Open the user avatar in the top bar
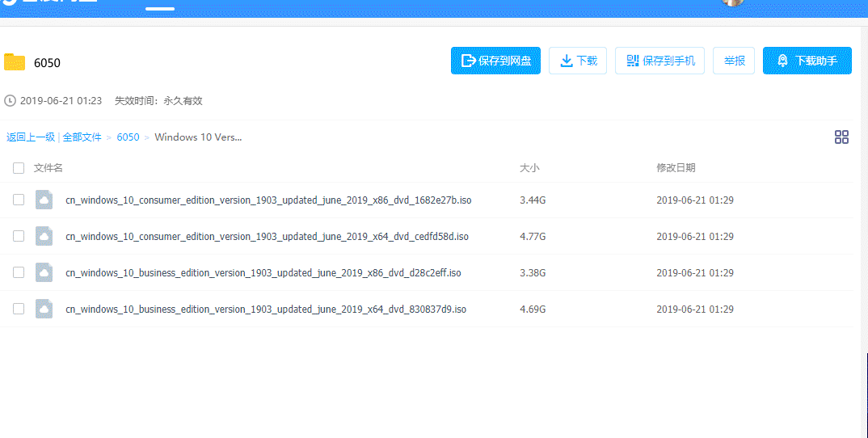The height and width of the screenshot is (438, 868). coord(732,2)
